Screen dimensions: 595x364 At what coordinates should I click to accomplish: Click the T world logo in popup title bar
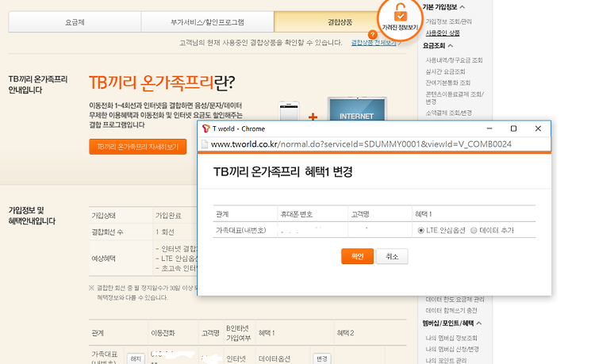coord(206,128)
